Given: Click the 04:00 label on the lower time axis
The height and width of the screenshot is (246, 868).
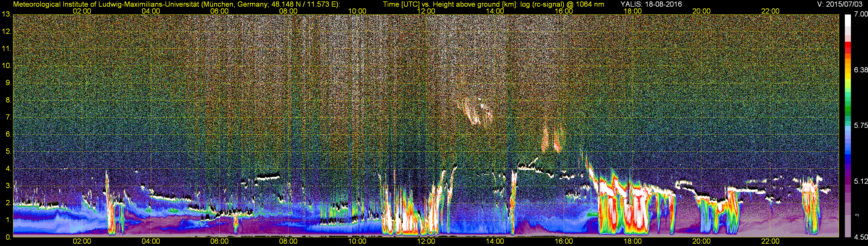Looking at the screenshot, I should click(151, 242).
